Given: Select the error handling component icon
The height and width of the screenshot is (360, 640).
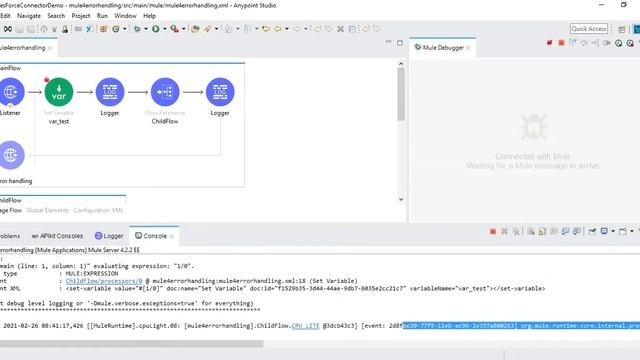Looking at the screenshot, I should click(11, 155).
